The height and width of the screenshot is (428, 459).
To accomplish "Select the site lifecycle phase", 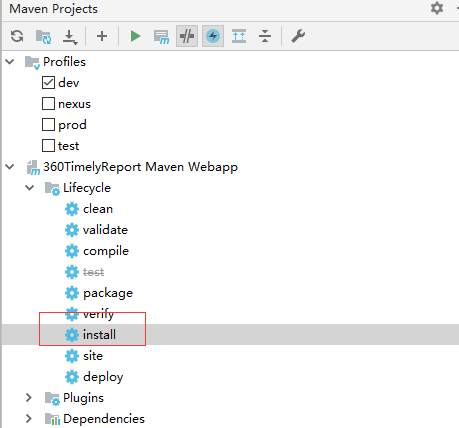I will coord(93,356).
